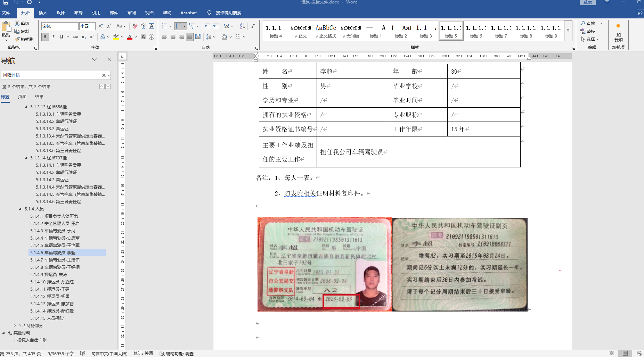Toggle the numbered list button

(178, 26)
